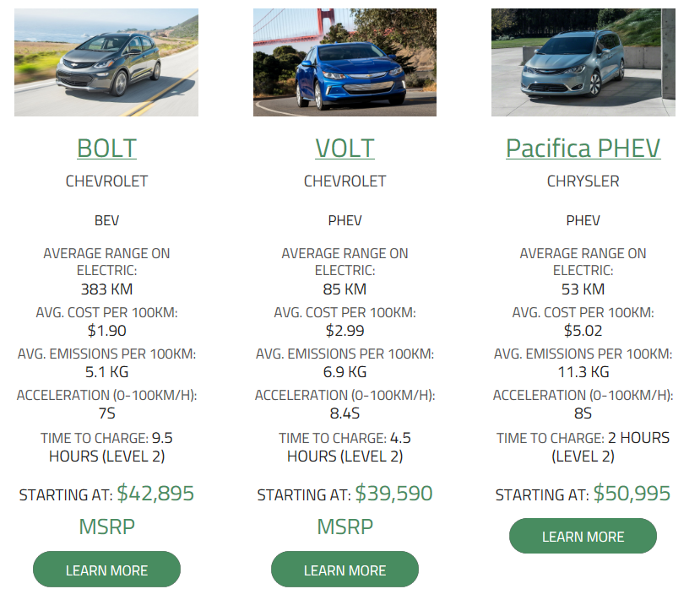Image resolution: width=700 pixels, height=605 pixels.
Task: Select the blue Chevrolet Volt photo
Action: [345, 62]
